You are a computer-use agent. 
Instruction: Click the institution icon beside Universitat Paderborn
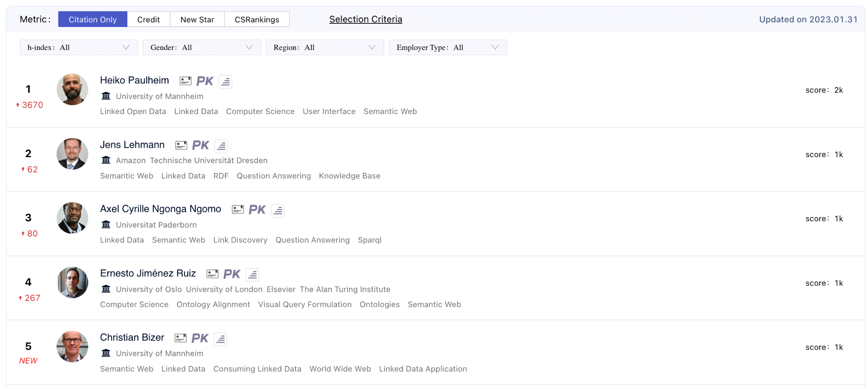(106, 224)
